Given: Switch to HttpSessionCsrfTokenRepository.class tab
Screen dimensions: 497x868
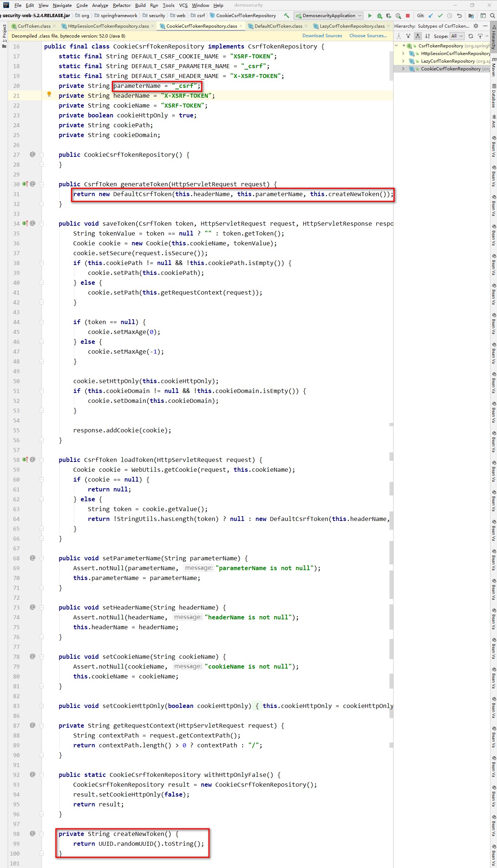Looking at the screenshot, I should (108, 26).
